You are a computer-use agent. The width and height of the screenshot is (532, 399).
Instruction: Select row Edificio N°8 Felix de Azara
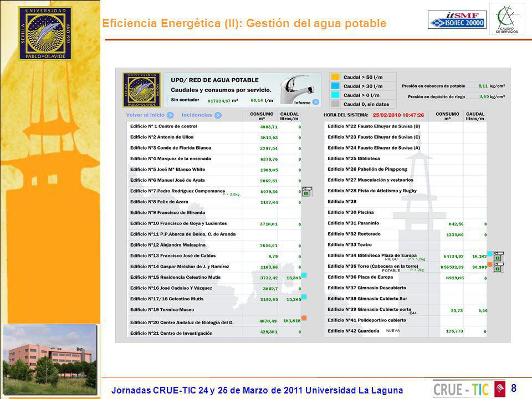(x=214, y=202)
